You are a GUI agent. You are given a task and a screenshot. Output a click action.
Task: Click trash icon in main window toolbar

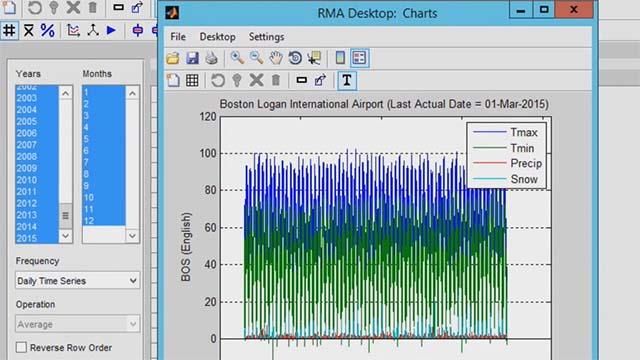tap(93, 7)
